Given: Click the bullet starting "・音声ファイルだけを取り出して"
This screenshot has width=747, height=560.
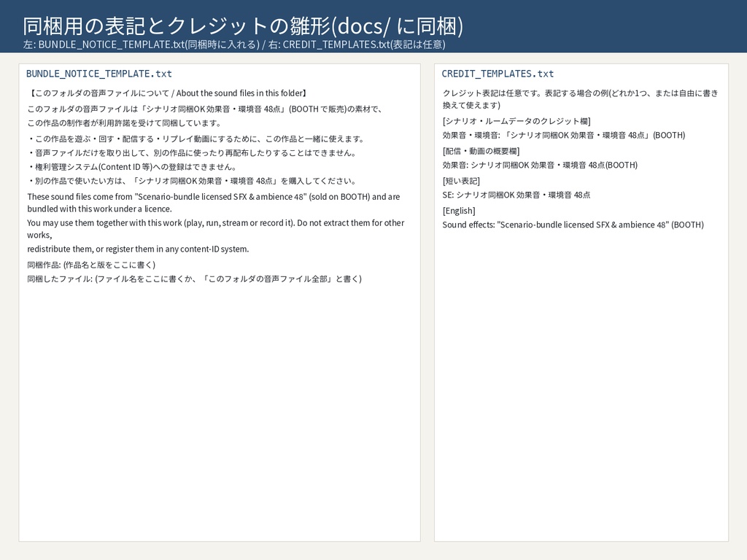Looking at the screenshot, I should click(x=193, y=153).
